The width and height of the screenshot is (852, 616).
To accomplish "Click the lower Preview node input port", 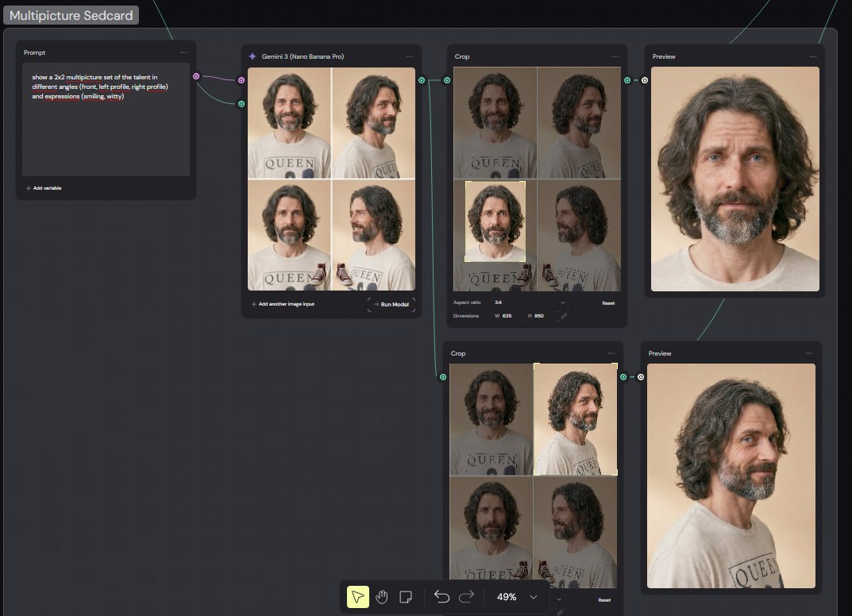I will coord(641,377).
